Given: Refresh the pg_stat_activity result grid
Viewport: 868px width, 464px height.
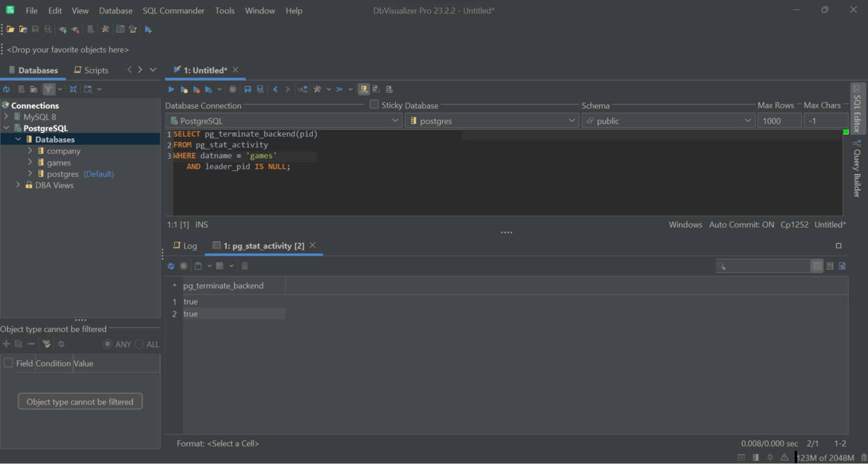Looking at the screenshot, I should click(x=171, y=266).
